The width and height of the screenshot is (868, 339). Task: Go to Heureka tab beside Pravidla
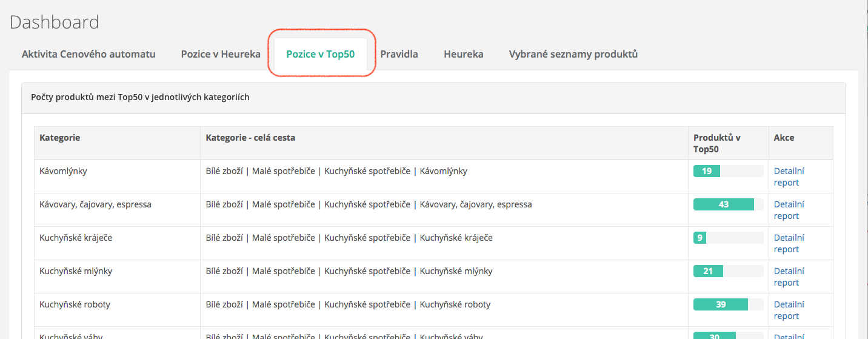point(463,54)
